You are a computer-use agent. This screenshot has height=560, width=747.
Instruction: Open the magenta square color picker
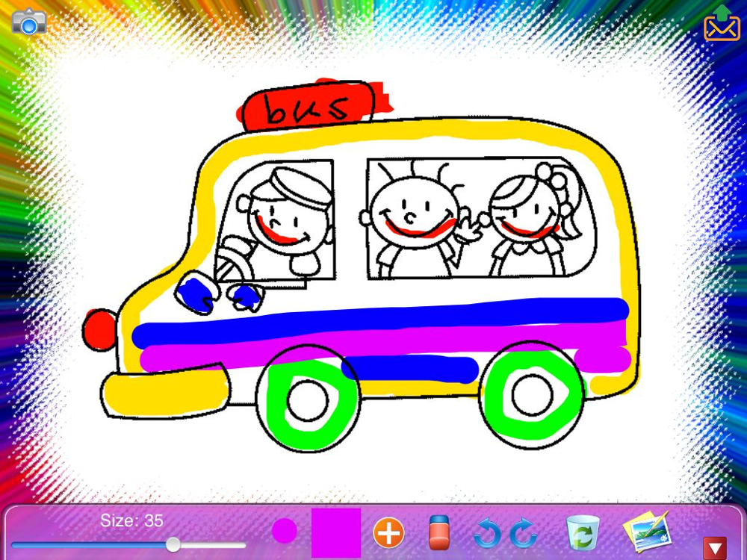coord(335,532)
